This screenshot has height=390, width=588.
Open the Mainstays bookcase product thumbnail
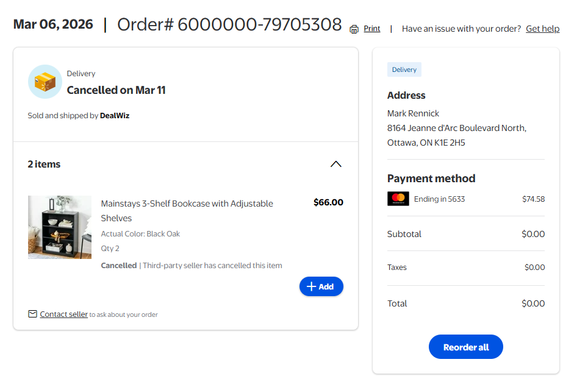[x=60, y=227]
